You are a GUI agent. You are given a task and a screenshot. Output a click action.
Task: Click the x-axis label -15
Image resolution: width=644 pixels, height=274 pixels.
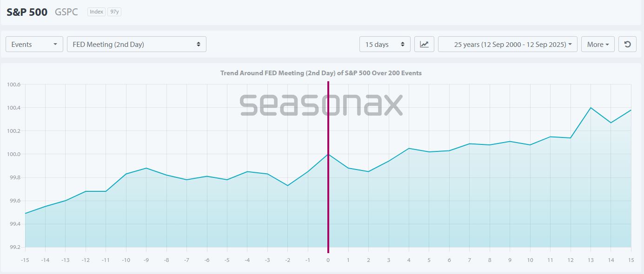point(25,261)
